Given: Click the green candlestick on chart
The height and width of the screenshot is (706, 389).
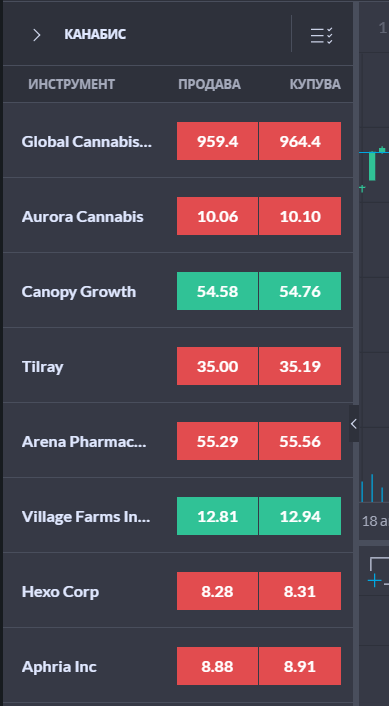Looking at the screenshot, I should pyautogui.click(x=372, y=166).
